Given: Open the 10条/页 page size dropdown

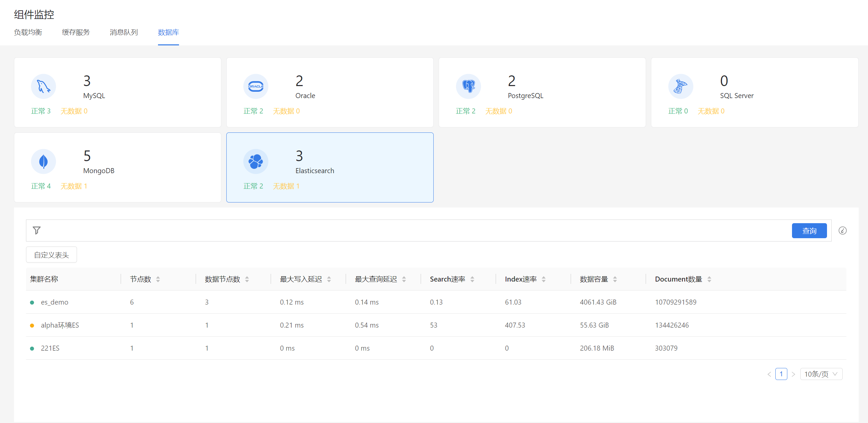Looking at the screenshot, I should coord(821,374).
